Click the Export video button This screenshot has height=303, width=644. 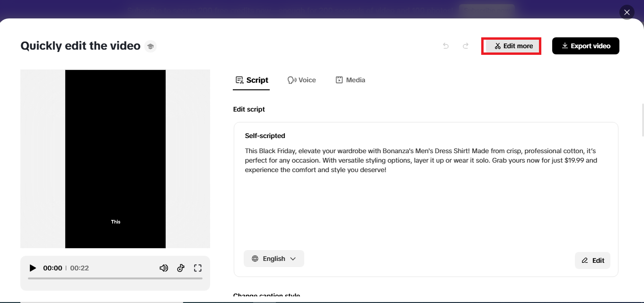point(585,45)
